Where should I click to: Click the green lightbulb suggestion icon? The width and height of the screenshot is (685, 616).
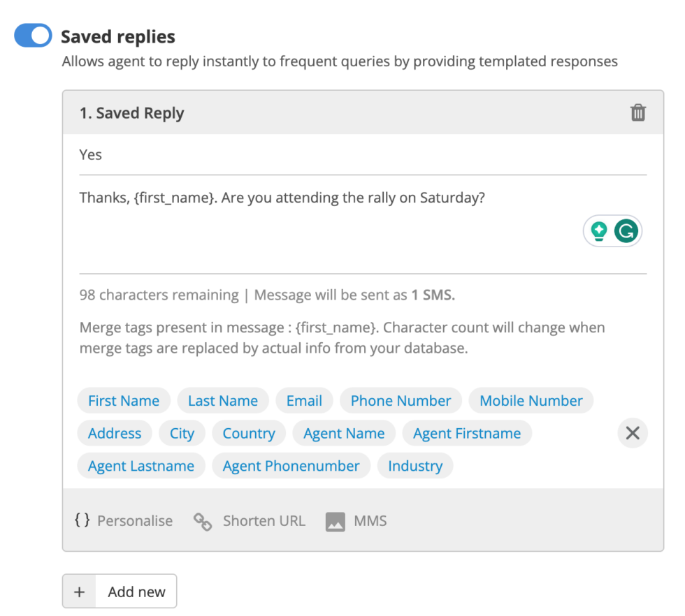(x=598, y=230)
